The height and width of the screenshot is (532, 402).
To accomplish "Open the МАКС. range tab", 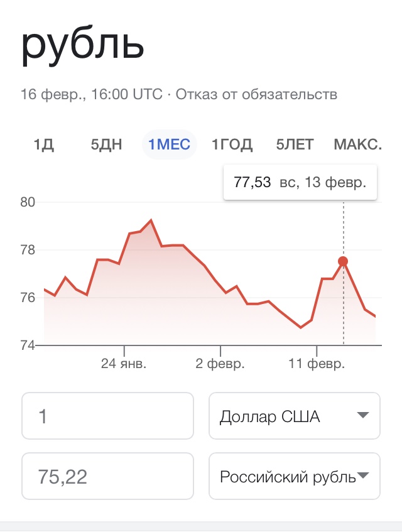I will click(357, 145).
